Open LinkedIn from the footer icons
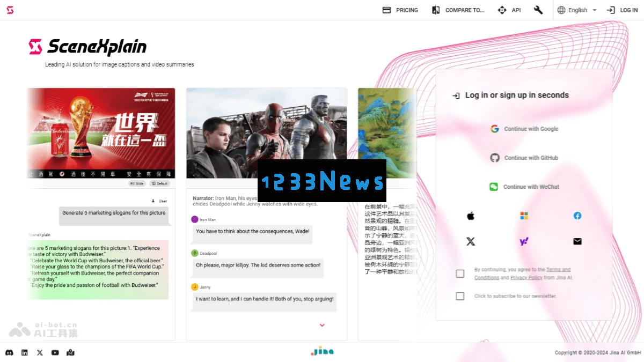 25,352
